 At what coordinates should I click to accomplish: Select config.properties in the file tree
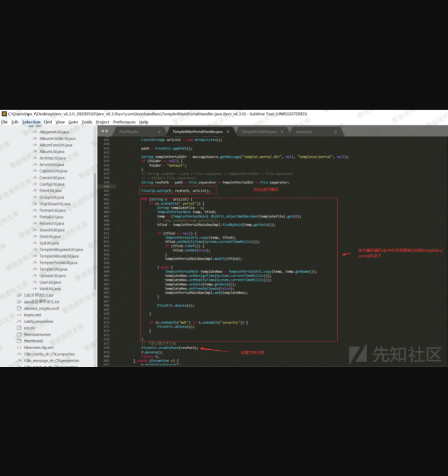point(38,321)
